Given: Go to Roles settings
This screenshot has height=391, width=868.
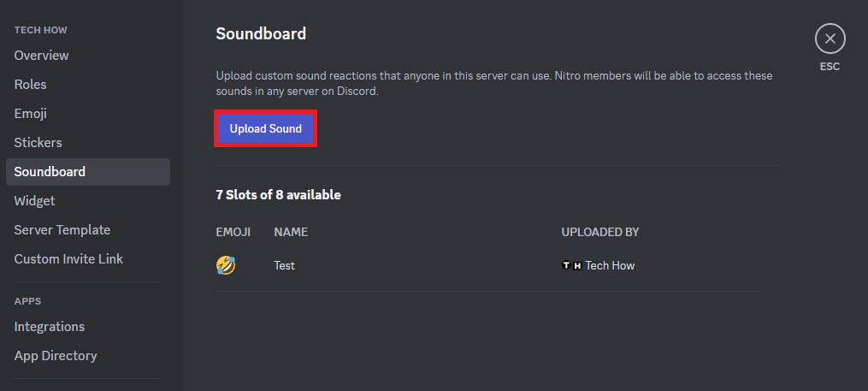Looking at the screenshot, I should [x=30, y=85].
